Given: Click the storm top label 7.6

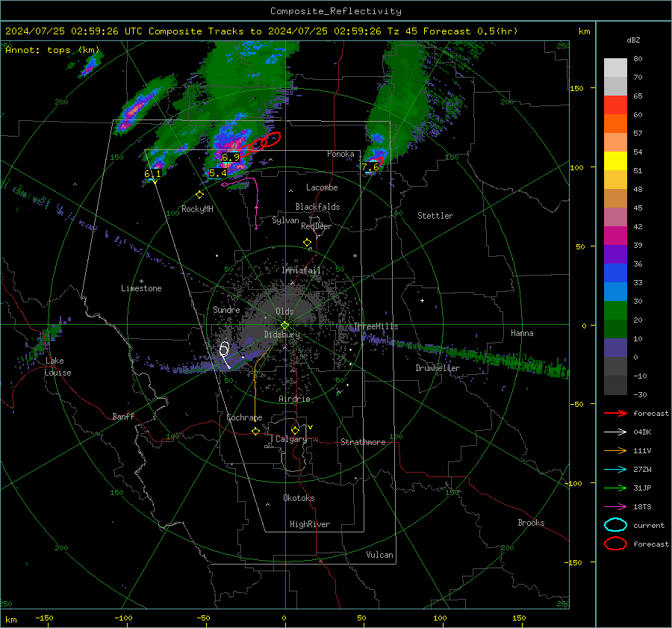Looking at the screenshot, I should pos(370,167).
